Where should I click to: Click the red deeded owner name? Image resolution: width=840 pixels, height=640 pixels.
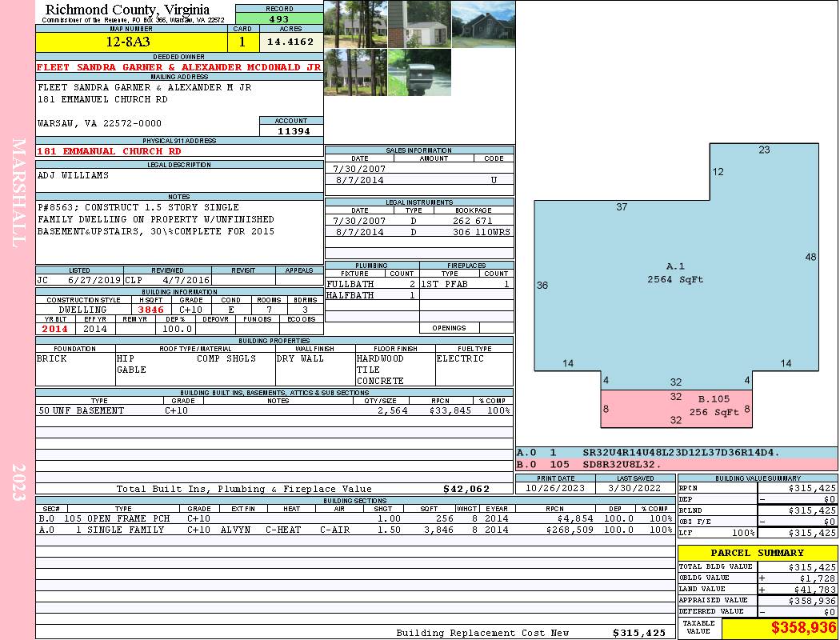click(179, 67)
